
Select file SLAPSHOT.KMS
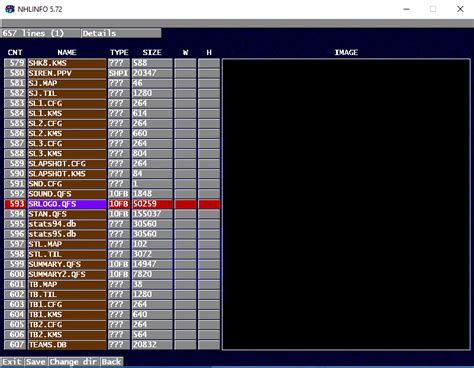click(x=67, y=174)
